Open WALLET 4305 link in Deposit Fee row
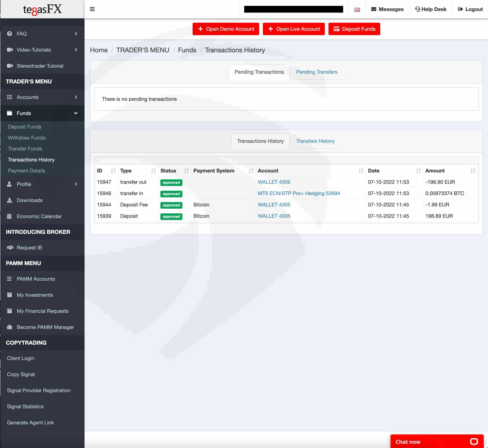The image size is (488, 448). (274, 205)
